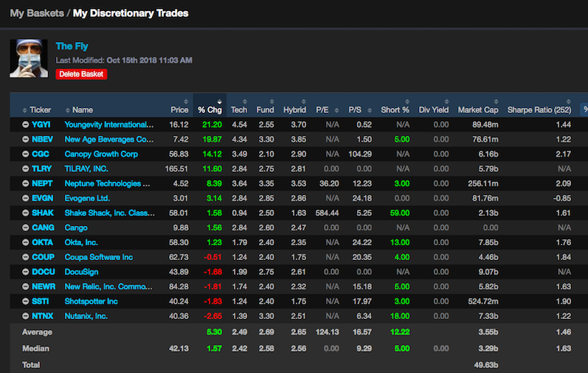The image size is (588, 373).
Task: Open the SSTI ticker link
Action: (x=41, y=301)
